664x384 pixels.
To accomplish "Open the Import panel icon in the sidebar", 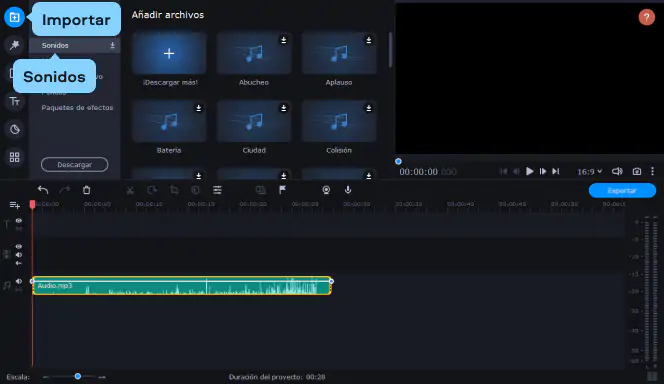I will (x=14, y=17).
